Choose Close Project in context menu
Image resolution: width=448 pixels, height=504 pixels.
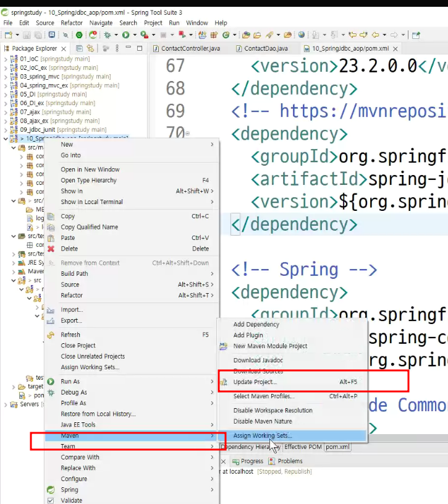pos(132,346)
